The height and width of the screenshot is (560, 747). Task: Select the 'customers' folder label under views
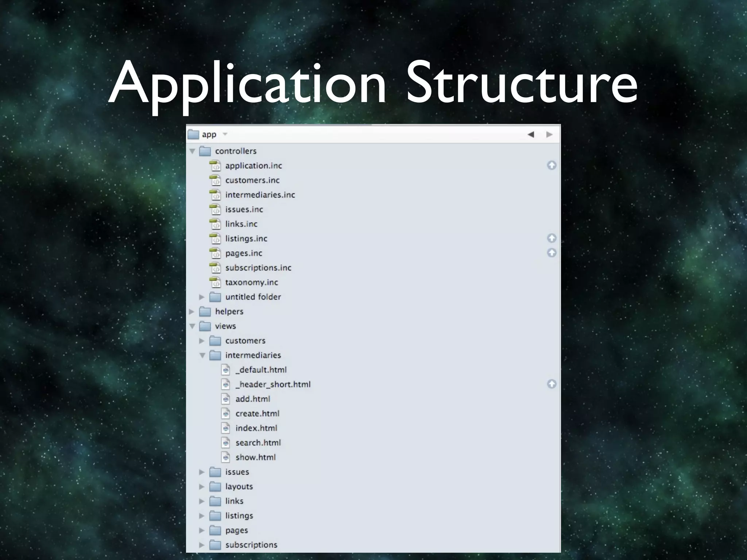[x=245, y=341]
